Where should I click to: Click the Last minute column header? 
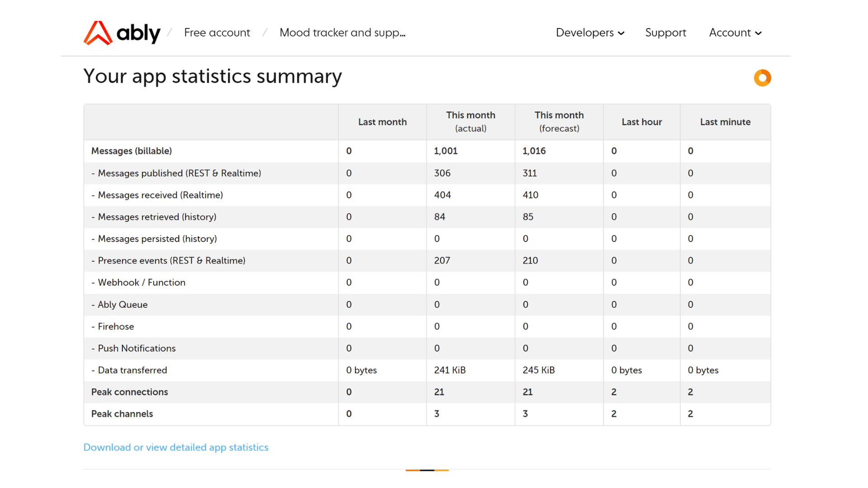click(x=725, y=122)
